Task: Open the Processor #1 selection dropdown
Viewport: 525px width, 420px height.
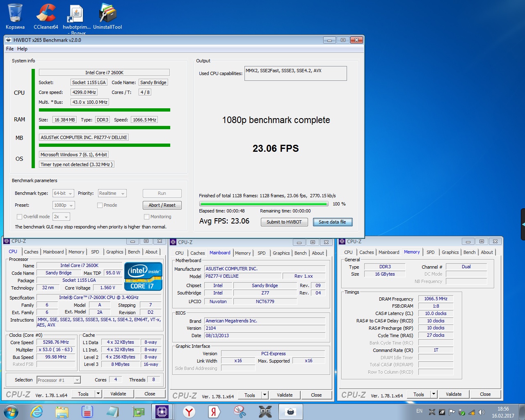Action: pos(59,380)
